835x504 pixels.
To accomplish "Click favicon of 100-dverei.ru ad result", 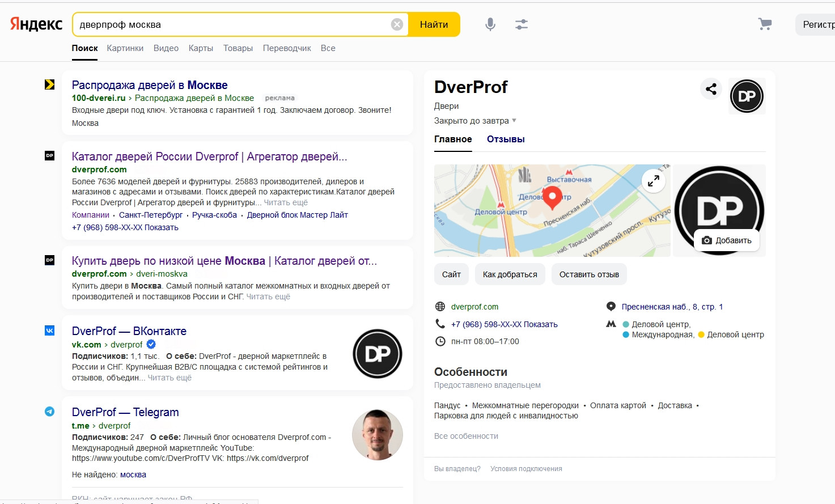I will pyautogui.click(x=50, y=84).
